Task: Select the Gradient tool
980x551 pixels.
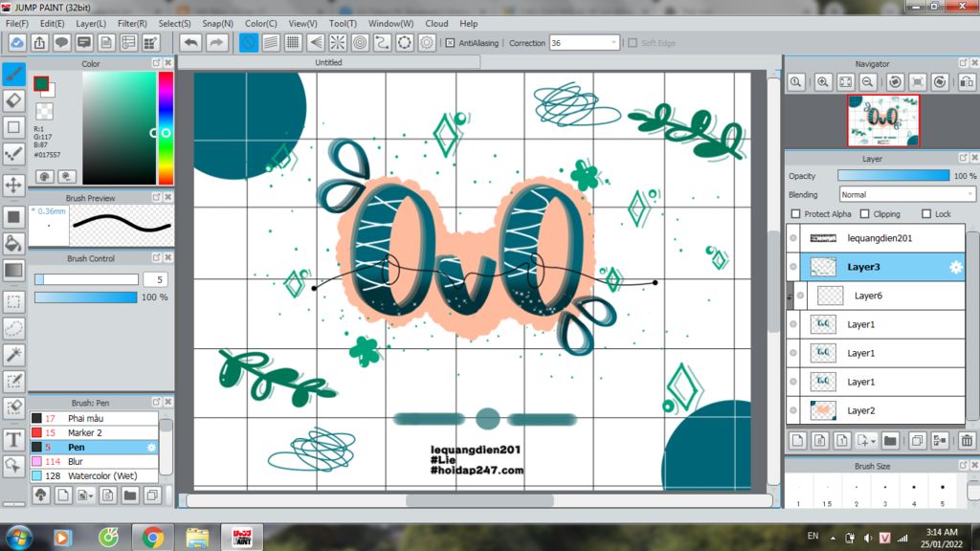Action: (x=13, y=271)
